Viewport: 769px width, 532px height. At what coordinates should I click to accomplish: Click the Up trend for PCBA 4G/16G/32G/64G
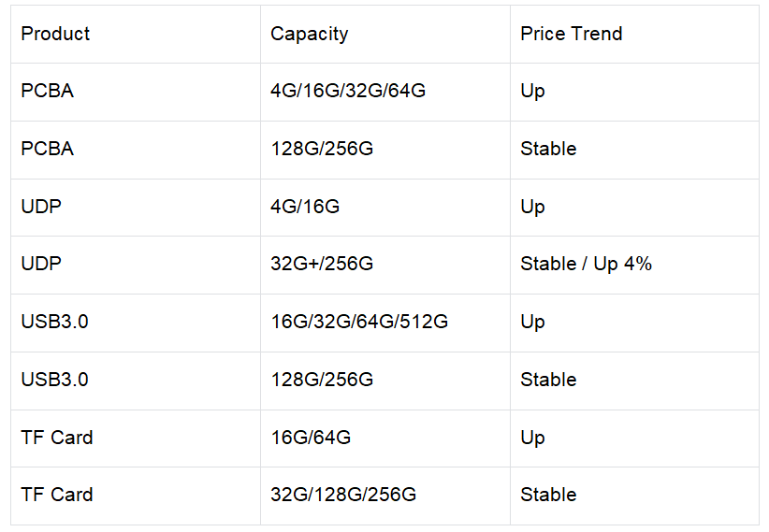[x=532, y=92]
